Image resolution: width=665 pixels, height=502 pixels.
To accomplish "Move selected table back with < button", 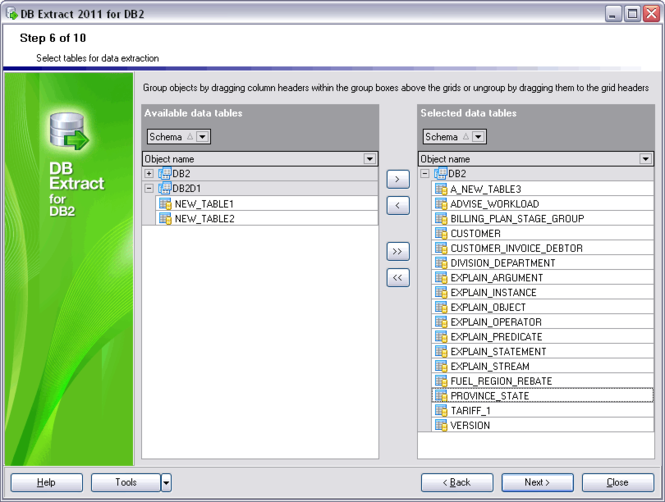I will 398,206.
